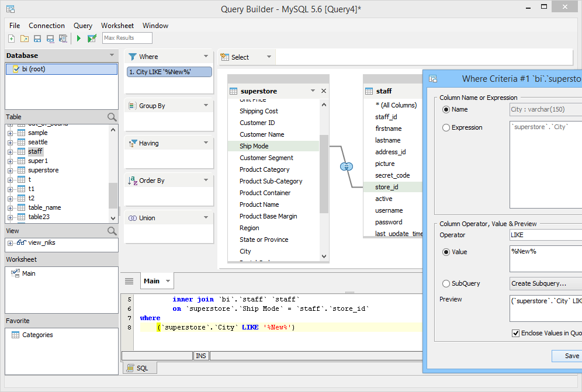Click the Having panel icon
The height and width of the screenshot is (392, 582).
tap(133, 143)
